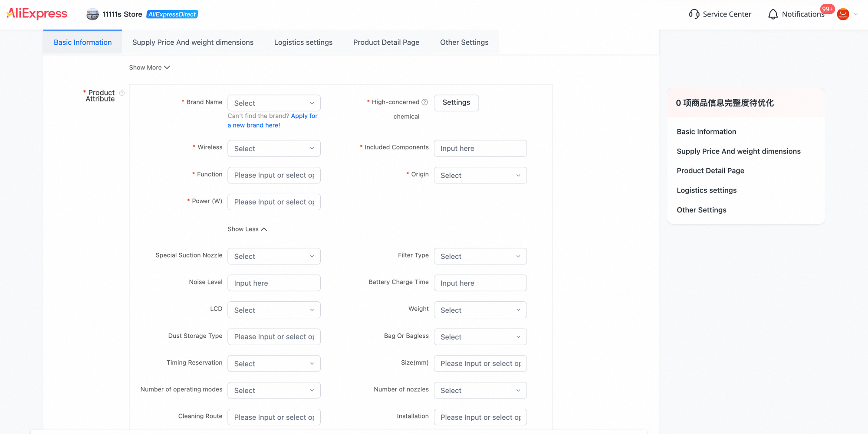
Task: Open the Timing Reservation dropdown
Action: [x=274, y=364]
